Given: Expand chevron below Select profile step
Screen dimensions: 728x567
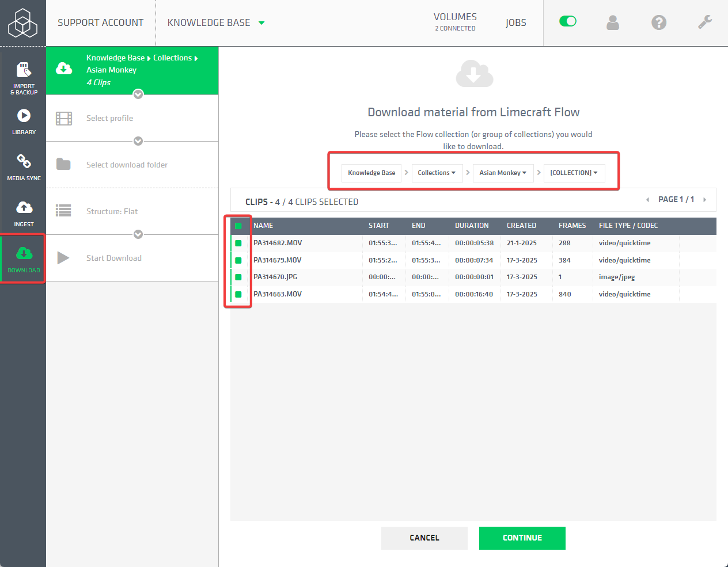Looking at the screenshot, I should coord(138,141).
